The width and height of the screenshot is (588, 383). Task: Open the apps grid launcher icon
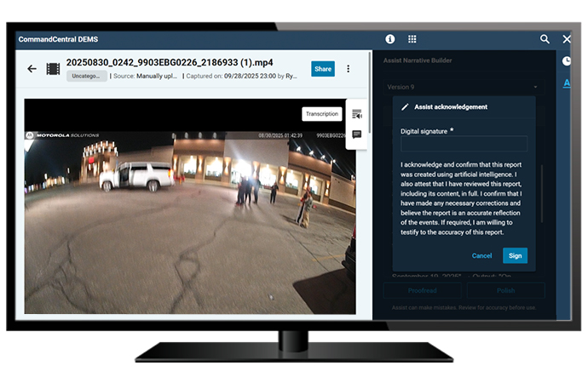[x=412, y=39]
